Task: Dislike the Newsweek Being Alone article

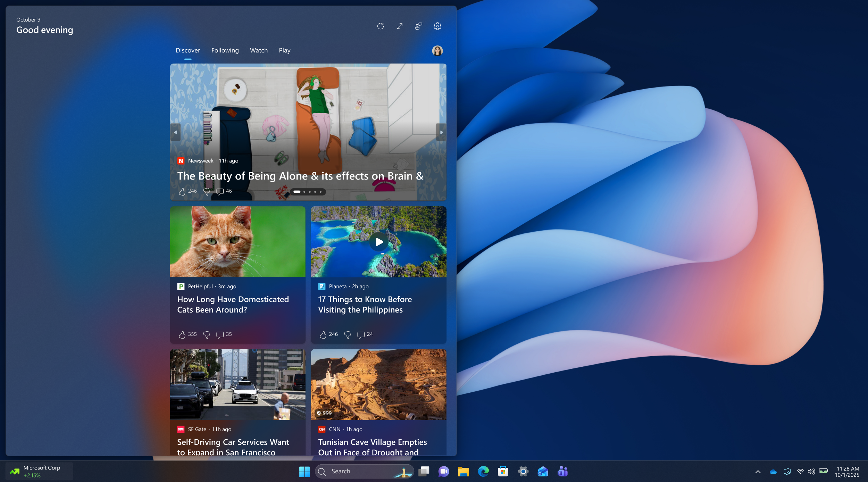Action: 207,191
